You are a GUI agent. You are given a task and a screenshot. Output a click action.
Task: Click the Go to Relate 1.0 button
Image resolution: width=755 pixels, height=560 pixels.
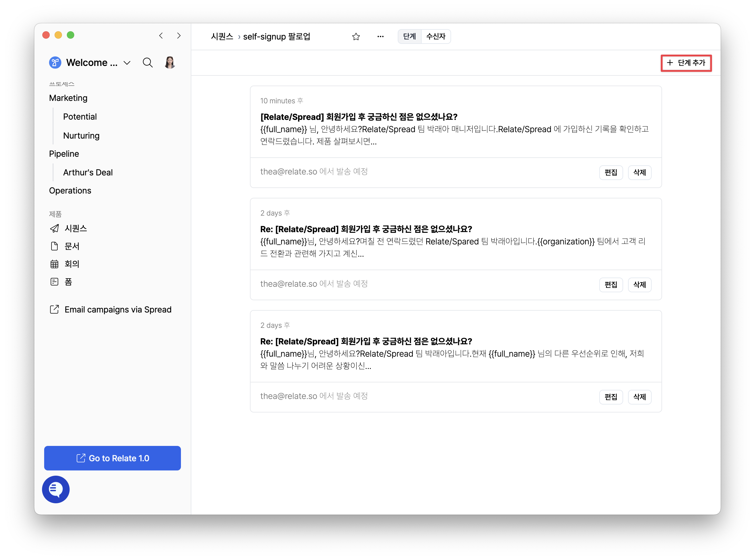113,458
